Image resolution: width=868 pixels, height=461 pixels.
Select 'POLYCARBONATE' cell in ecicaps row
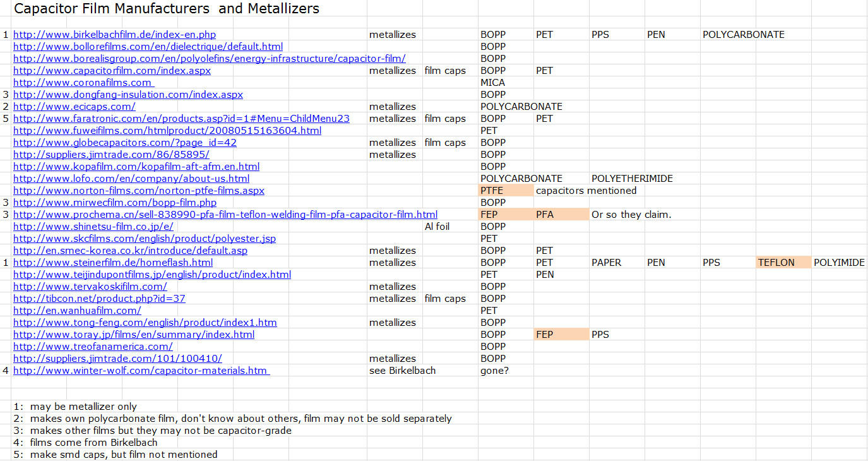click(521, 107)
